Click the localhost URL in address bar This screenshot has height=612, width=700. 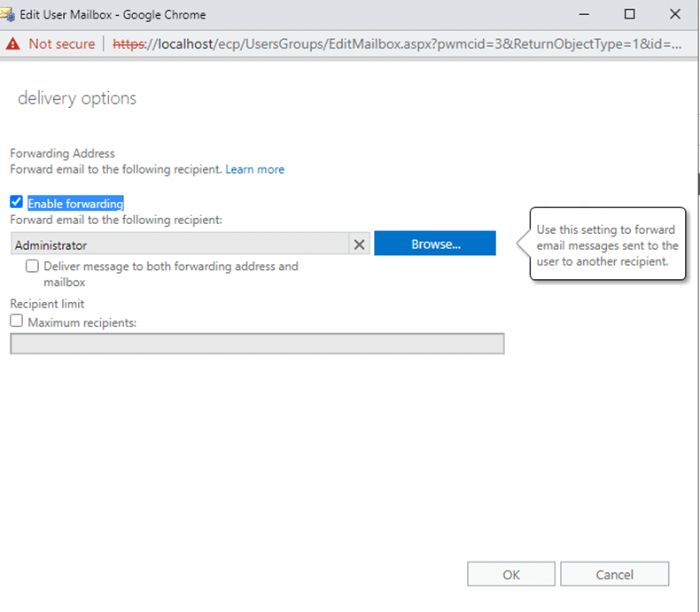397,43
